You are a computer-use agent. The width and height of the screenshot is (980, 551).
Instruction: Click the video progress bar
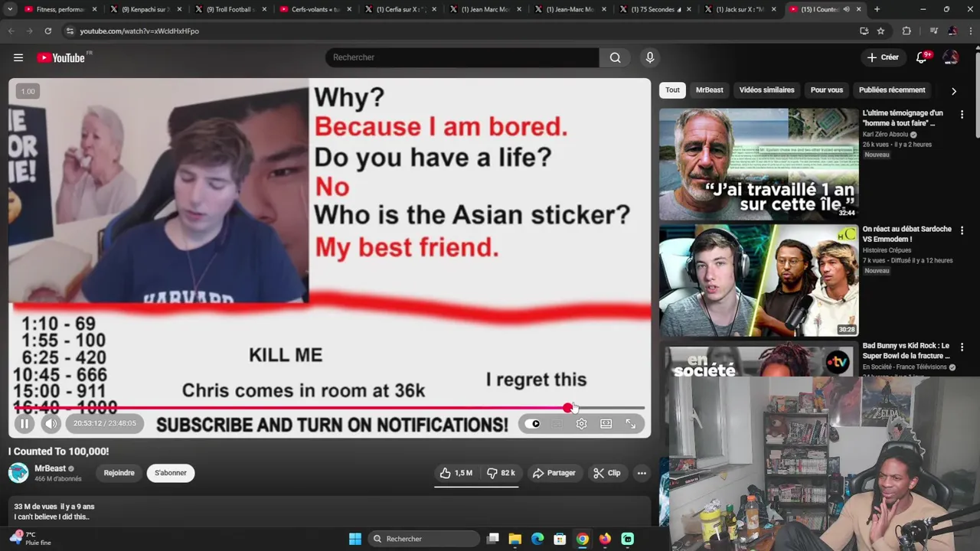click(x=329, y=408)
